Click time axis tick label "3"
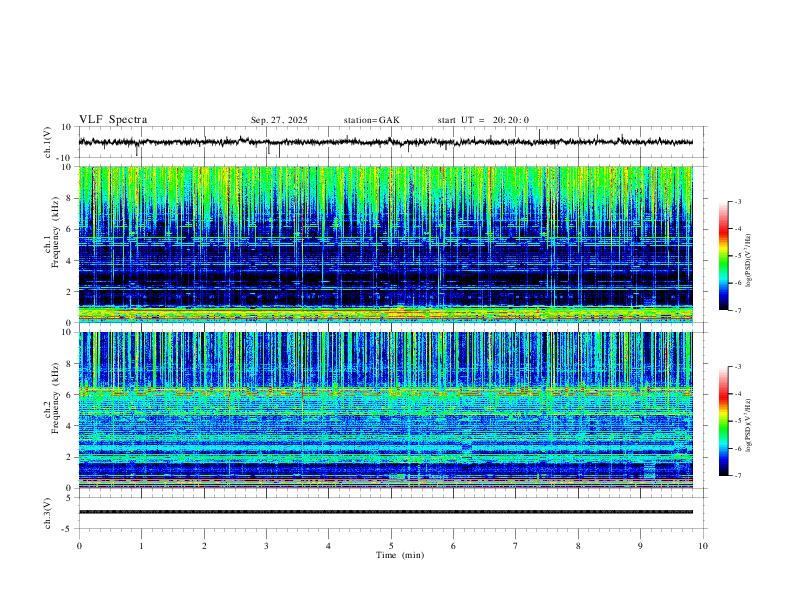 point(266,546)
